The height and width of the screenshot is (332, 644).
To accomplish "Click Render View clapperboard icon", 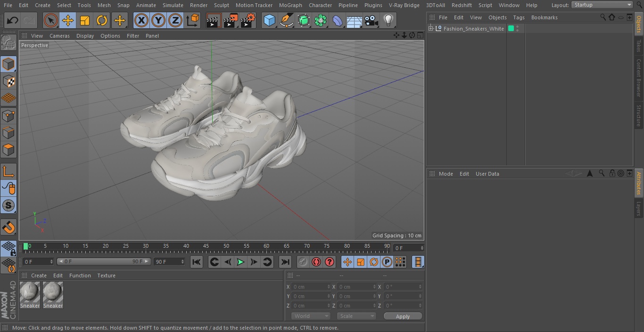I will (x=214, y=20).
